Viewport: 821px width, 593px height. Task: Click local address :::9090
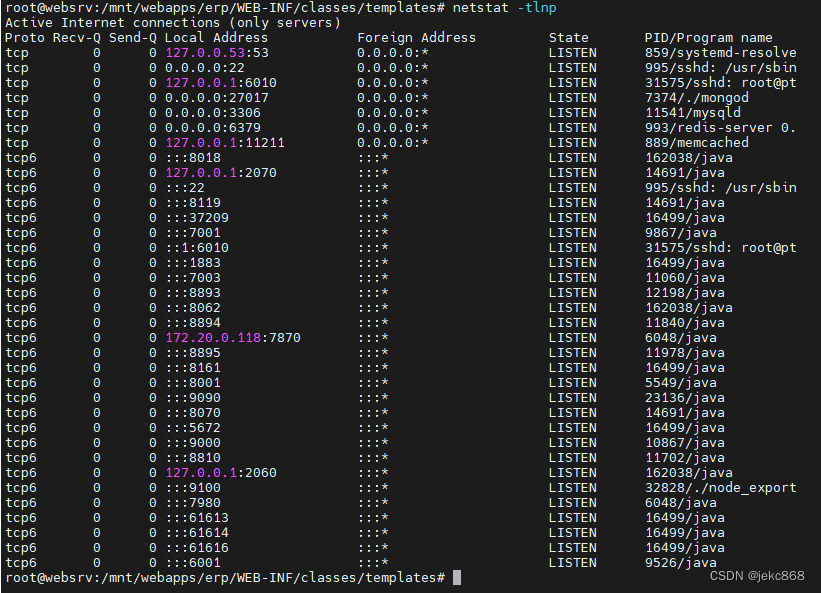pyautogui.click(x=193, y=398)
